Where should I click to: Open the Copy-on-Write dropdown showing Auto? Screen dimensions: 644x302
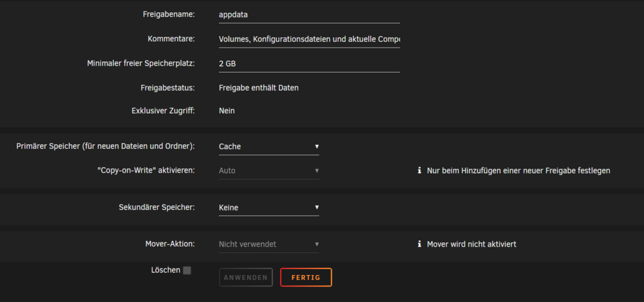(269, 171)
